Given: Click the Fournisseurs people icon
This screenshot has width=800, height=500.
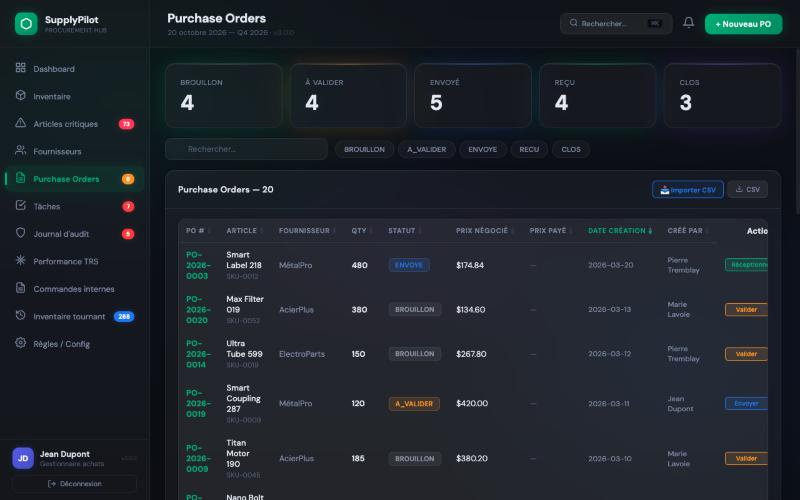Looking at the screenshot, I should point(20,151).
